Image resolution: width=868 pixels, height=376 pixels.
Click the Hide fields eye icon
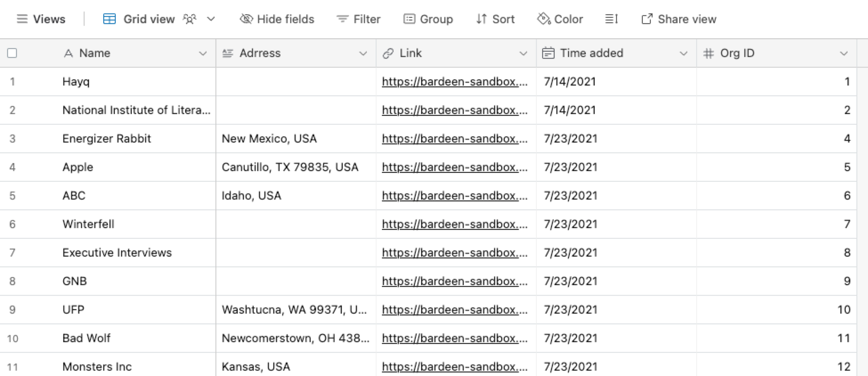click(246, 19)
